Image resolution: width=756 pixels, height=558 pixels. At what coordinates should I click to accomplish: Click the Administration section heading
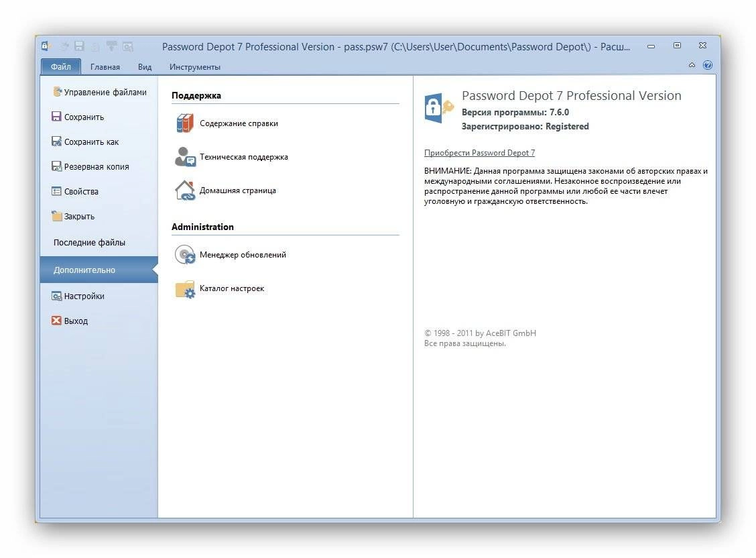tap(202, 227)
